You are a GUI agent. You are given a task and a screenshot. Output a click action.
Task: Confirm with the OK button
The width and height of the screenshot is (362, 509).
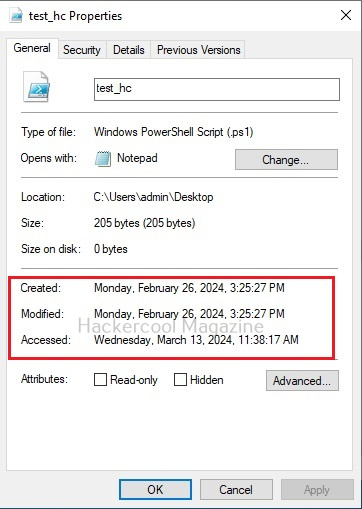point(155,490)
